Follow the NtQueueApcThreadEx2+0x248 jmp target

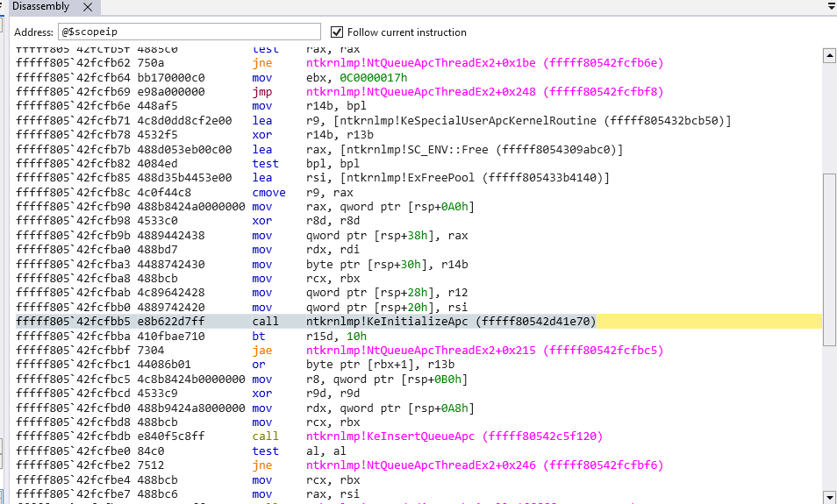pos(484,91)
